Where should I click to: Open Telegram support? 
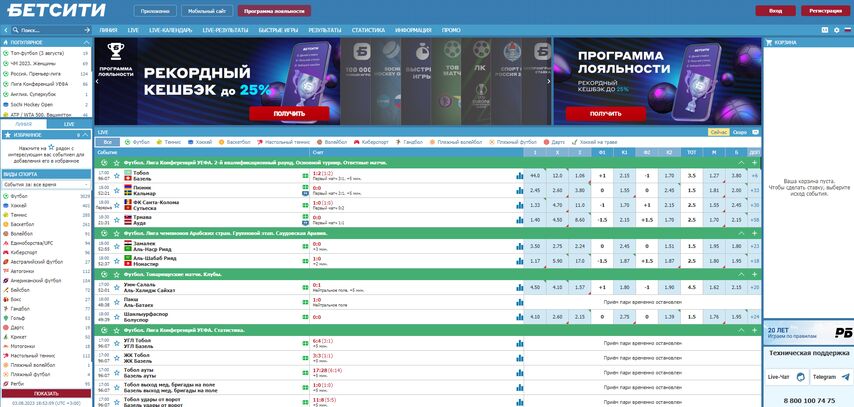[x=831, y=377]
